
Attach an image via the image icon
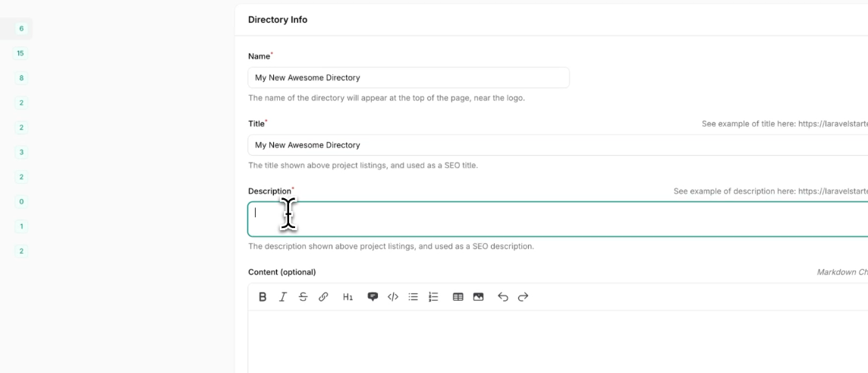click(478, 297)
